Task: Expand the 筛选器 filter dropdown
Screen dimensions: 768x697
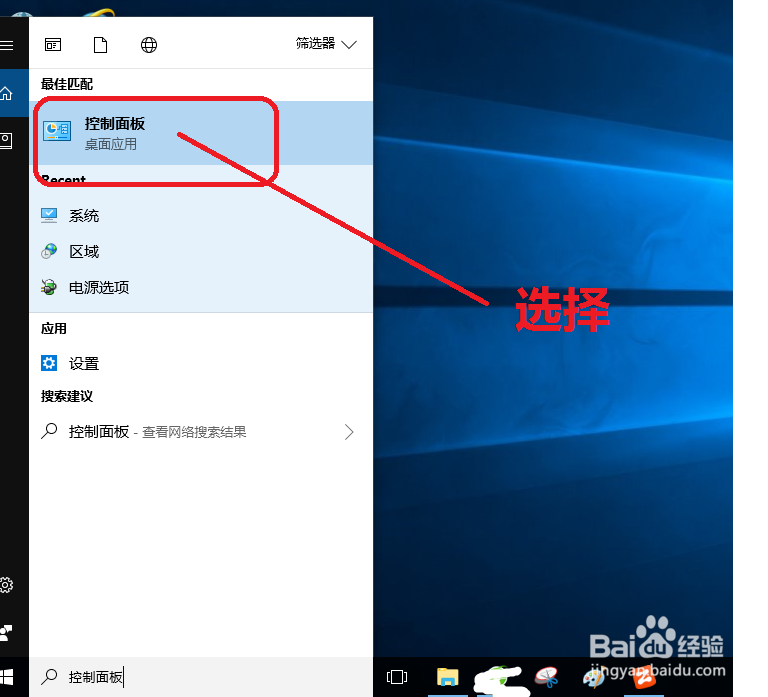Action: tap(326, 44)
